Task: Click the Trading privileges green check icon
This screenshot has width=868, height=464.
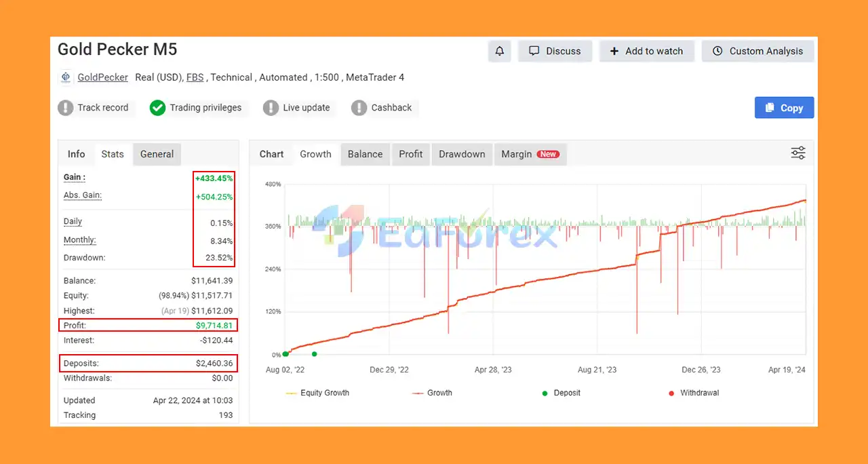Action: click(157, 108)
